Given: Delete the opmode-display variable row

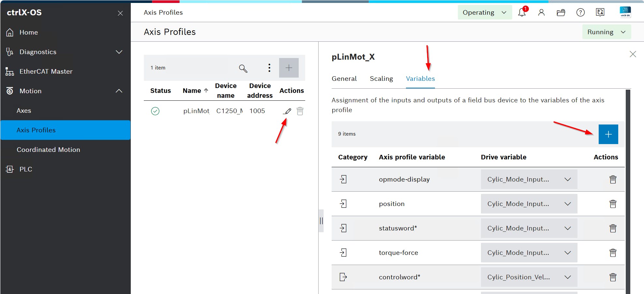Looking at the screenshot, I should [x=613, y=179].
